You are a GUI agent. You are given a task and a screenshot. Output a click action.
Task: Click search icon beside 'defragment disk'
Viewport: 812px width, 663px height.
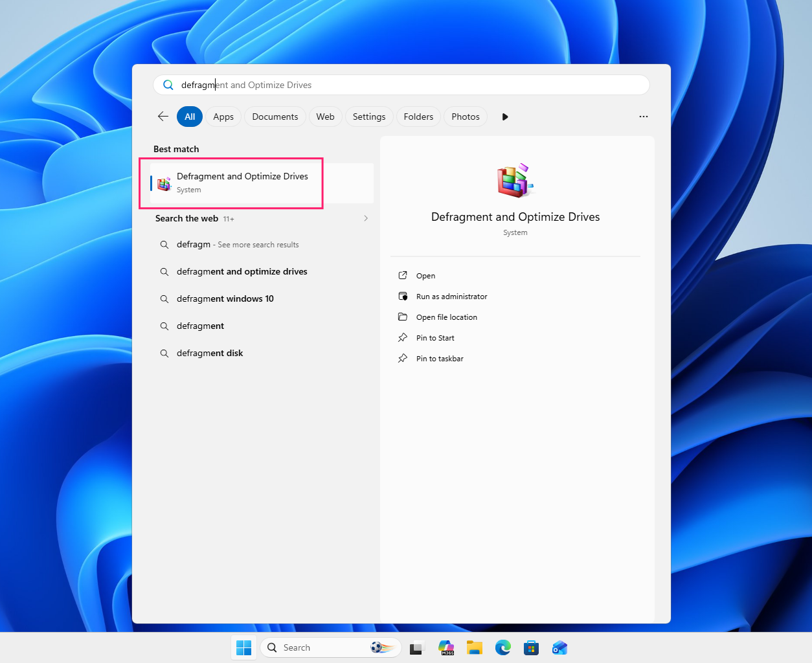(x=164, y=354)
